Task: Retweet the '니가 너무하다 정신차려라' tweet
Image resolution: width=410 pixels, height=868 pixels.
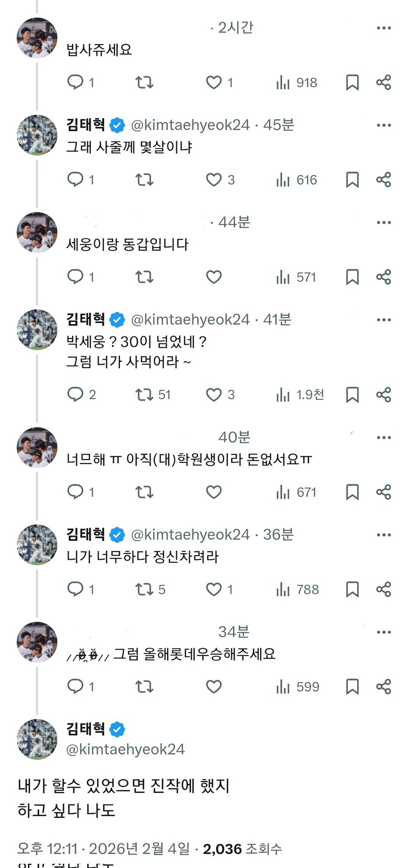Action: [144, 589]
